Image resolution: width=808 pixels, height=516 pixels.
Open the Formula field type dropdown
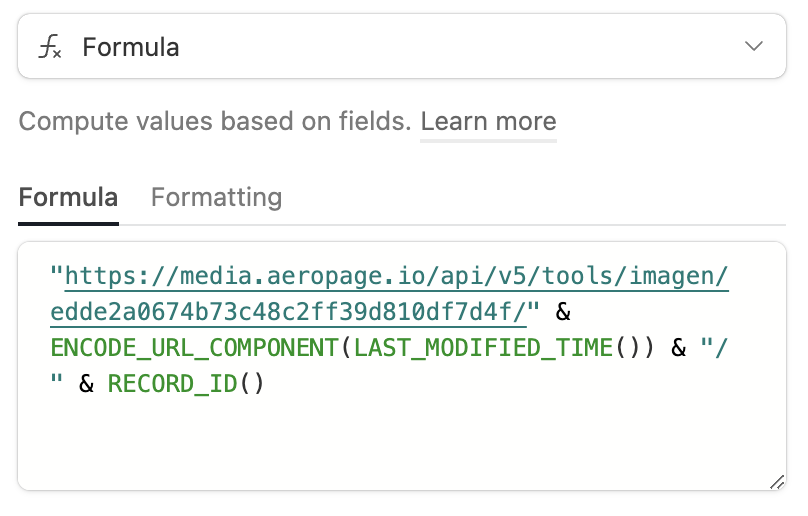click(402, 46)
